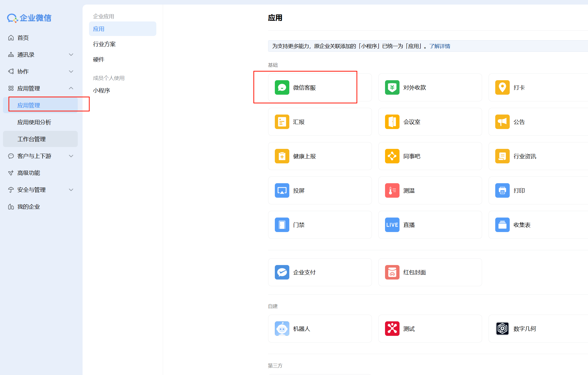Click the 公告 megaphone icon

click(x=502, y=122)
